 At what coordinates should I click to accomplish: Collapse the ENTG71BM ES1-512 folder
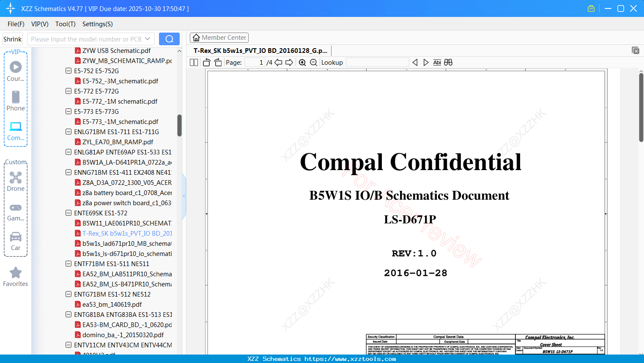[69, 294]
